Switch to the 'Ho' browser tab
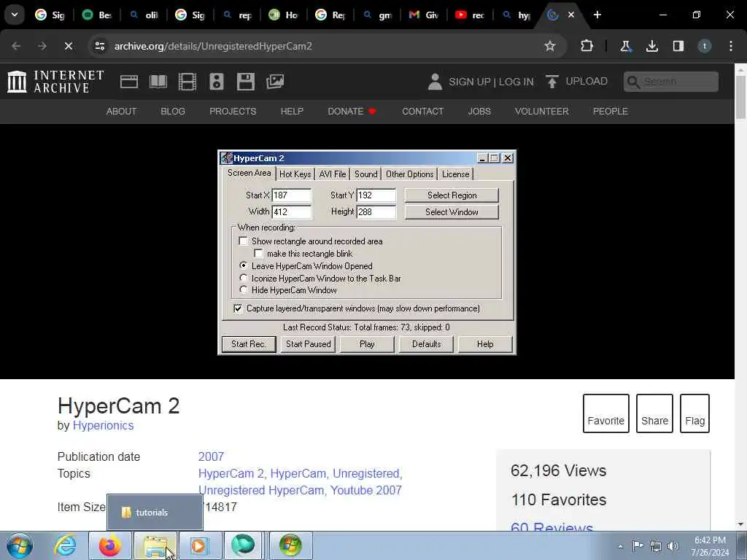747x560 pixels. coord(284,15)
